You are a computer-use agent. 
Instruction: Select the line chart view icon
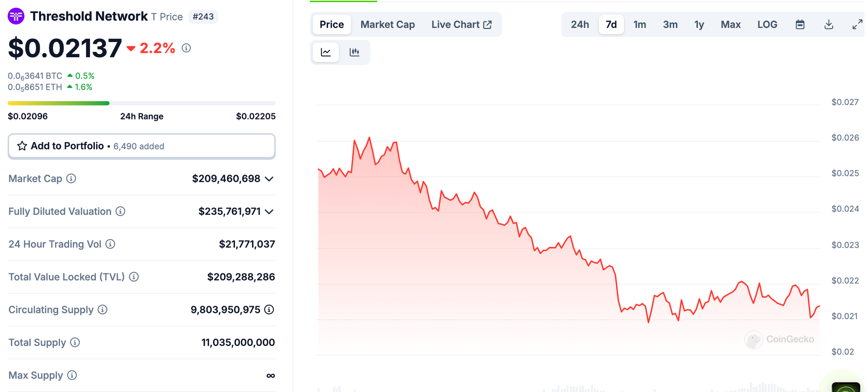pyautogui.click(x=326, y=53)
